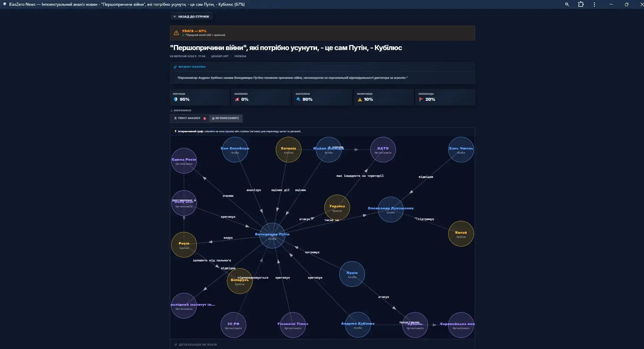The height and width of the screenshot is (349, 644).
Task: Click the DEEPSOURCE label icon
Action: point(172,111)
